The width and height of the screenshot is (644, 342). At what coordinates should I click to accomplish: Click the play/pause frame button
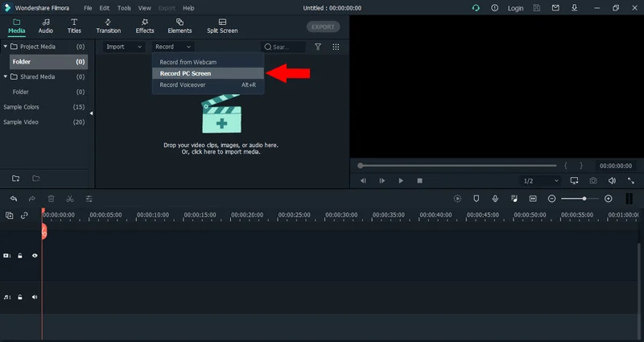[x=382, y=180]
